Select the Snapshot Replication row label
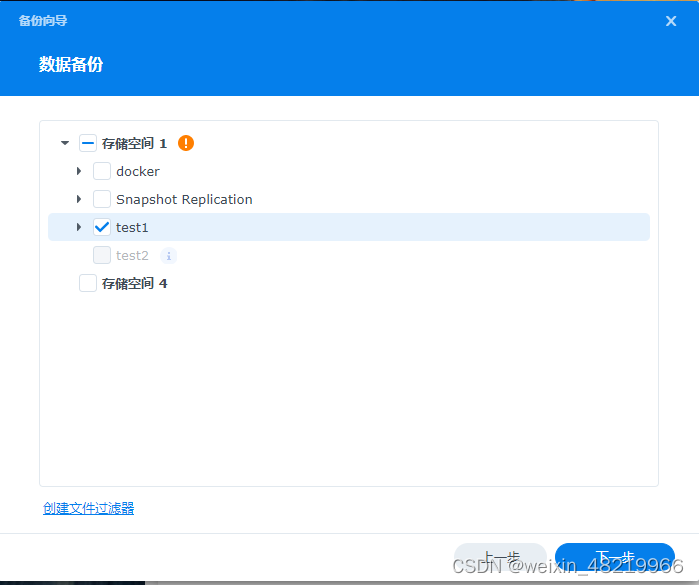Viewport: 699px width, 585px height. (184, 200)
